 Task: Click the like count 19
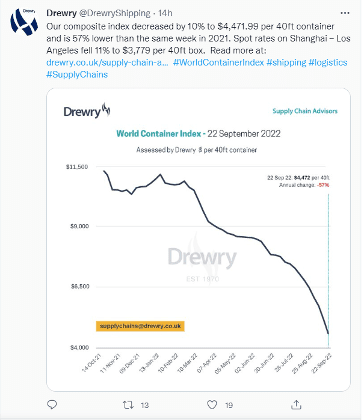[229, 405]
